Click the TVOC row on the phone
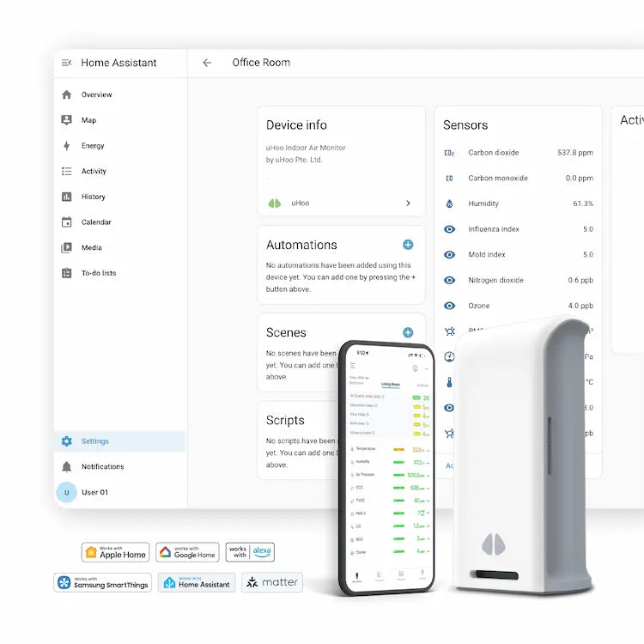This screenshot has width=644, height=644. pyautogui.click(x=390, y=501)
